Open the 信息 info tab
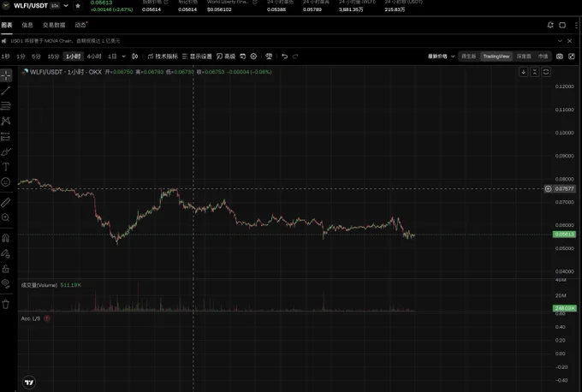Viewport: 582px width, 392px height. 27,25
